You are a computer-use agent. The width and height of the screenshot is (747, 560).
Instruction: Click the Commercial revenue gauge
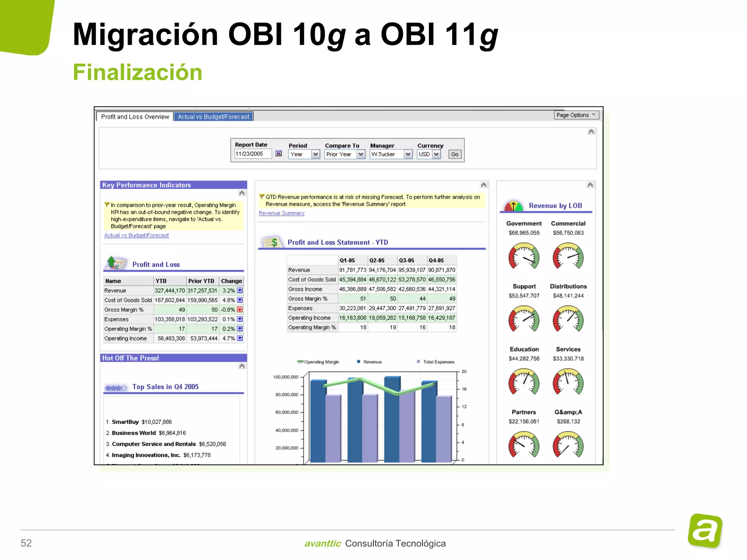pos(568,256)
